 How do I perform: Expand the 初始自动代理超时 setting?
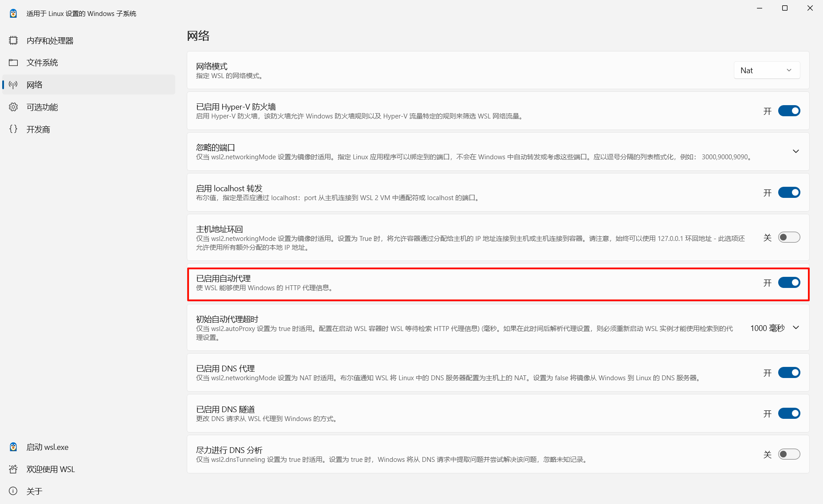[x=796, y=327]
